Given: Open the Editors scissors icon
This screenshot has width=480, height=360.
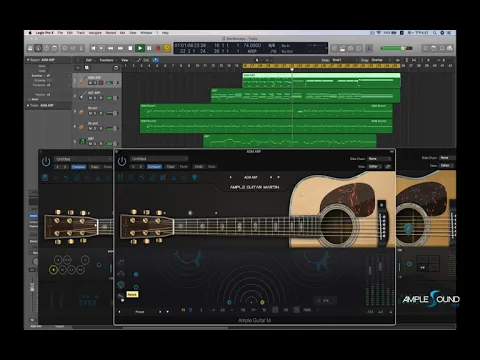Looking at the screenshot, I should (x=81, y=48).
